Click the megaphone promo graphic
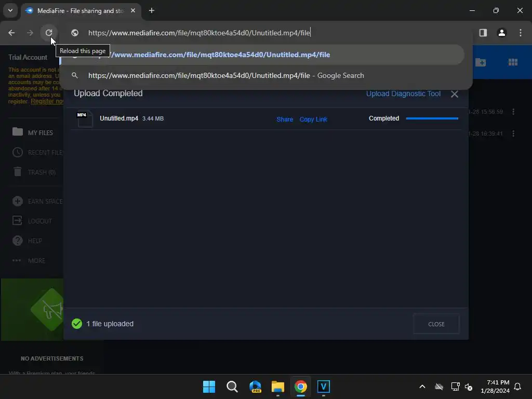 (47, 310)
